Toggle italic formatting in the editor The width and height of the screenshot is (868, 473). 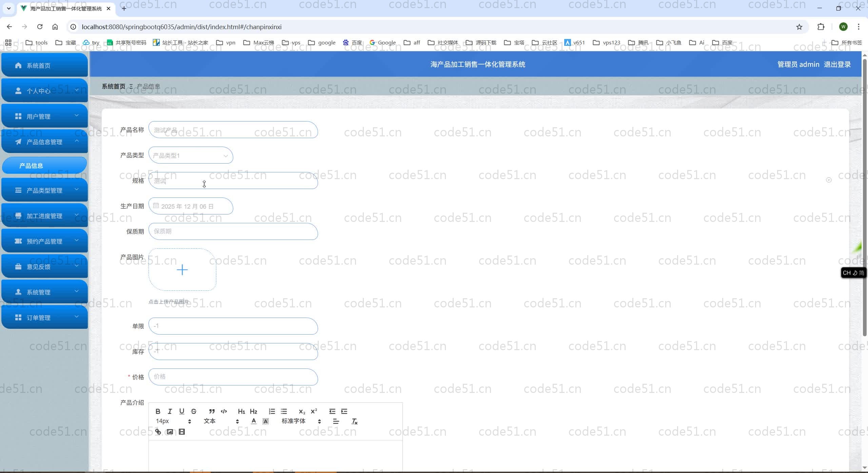[170, 411]
